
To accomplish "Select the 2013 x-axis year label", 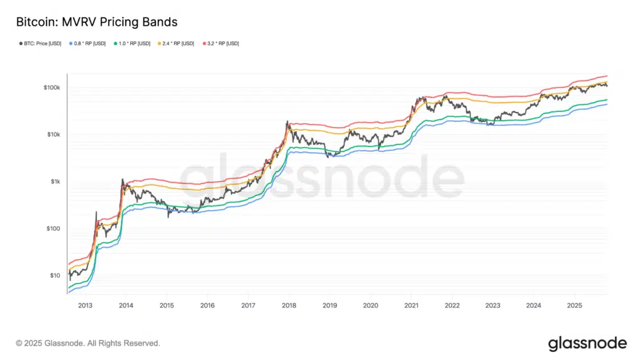I will [85, 305].
